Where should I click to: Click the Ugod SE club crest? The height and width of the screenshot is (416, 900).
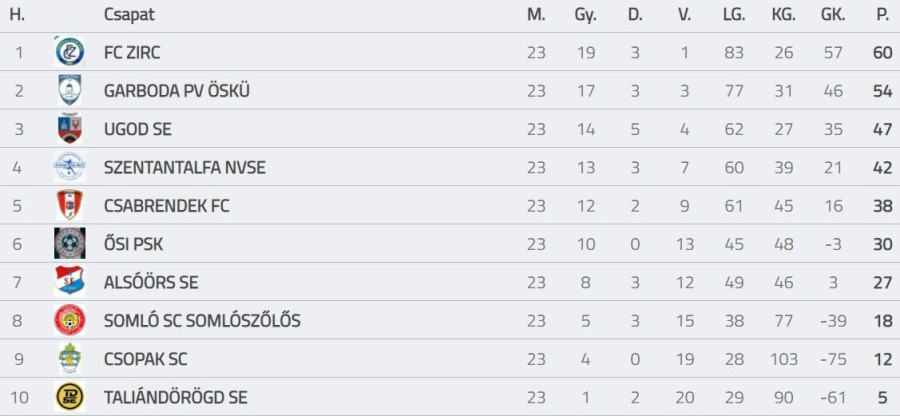click(x=70, y=129)
